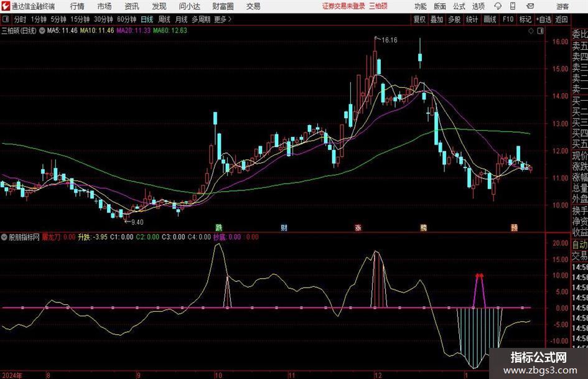Switch to the 周线 period tab
588x379 pixels.
(x=164, y=19)
